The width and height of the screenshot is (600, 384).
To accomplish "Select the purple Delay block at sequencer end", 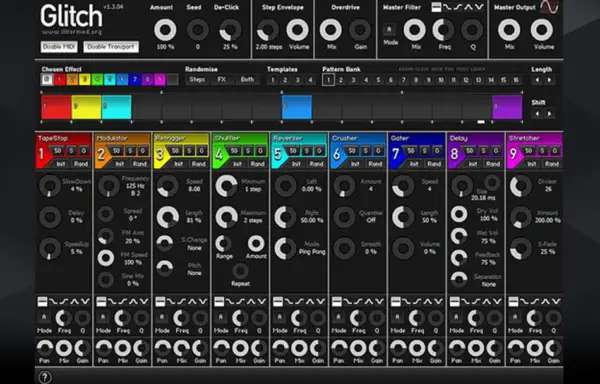I will [x=507, y=107].
